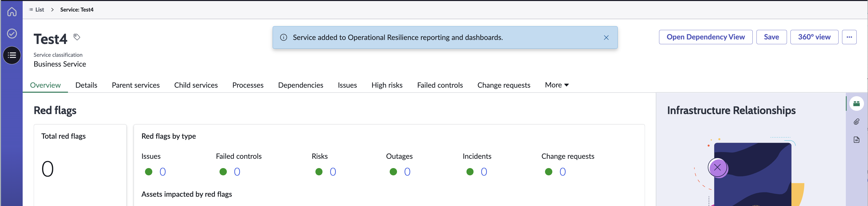
Task: Click the info icon in notification banner
Action: (284, 37)
